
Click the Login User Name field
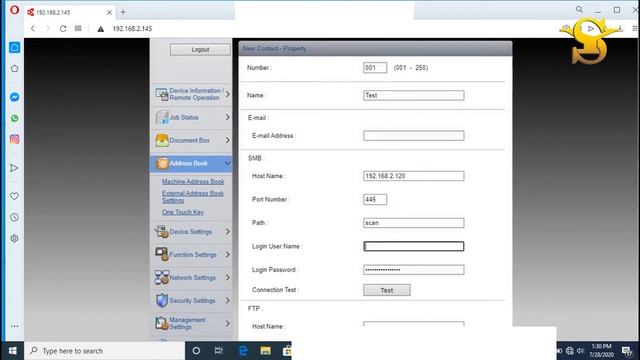(x=413, y=246)
